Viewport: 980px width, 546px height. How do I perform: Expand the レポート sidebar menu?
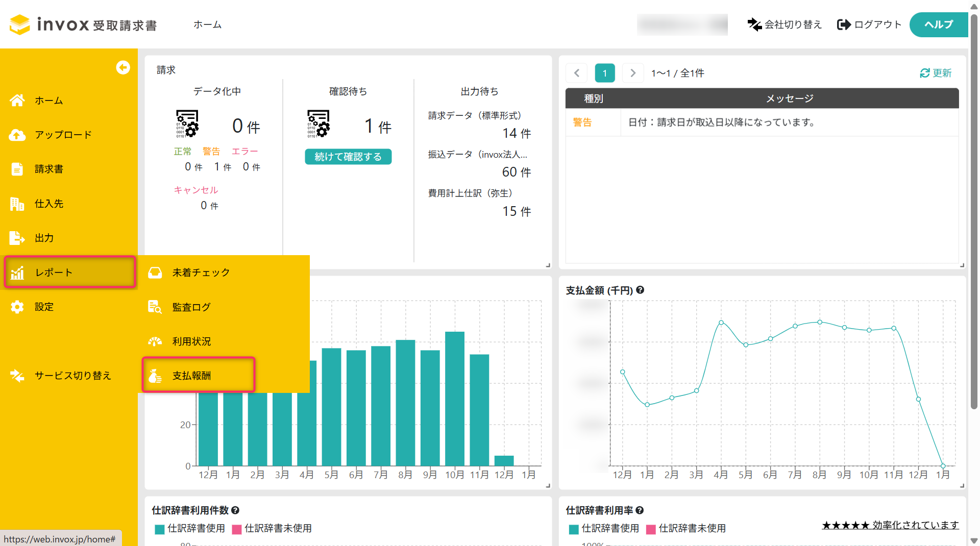(70, 272)
